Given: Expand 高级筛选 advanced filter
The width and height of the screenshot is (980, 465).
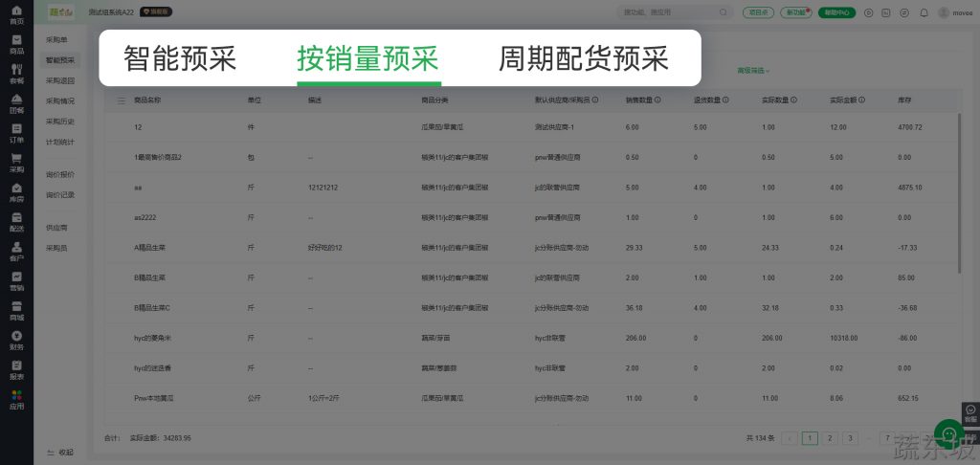Looking at the screenshot, I should coord(753,71).
